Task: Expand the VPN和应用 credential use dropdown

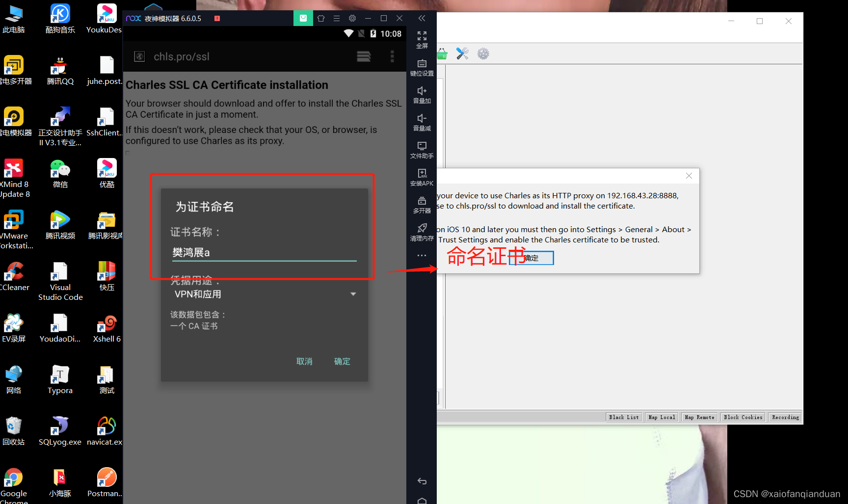Action: pyautogui.click(x=265, y=294)
